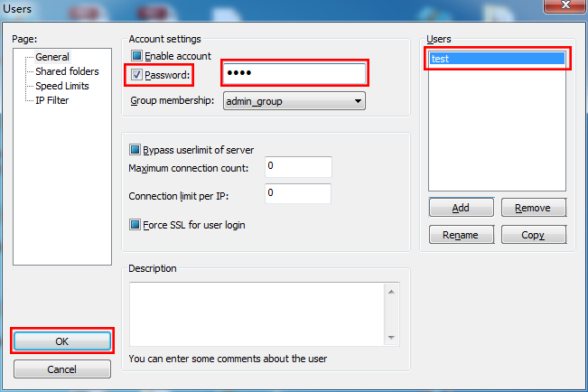588x392 pixels.
Task: Open the Shared folders page
Action: [66, 71]
